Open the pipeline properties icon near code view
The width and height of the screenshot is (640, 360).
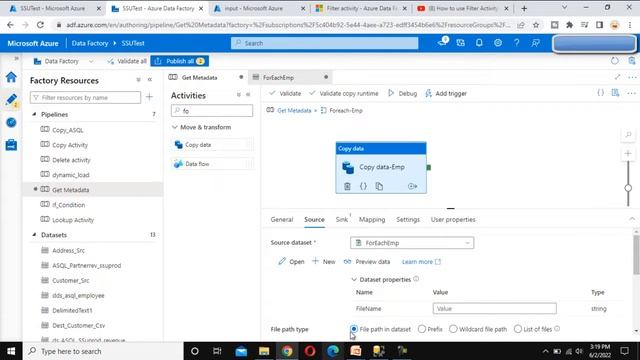(616, 93)
